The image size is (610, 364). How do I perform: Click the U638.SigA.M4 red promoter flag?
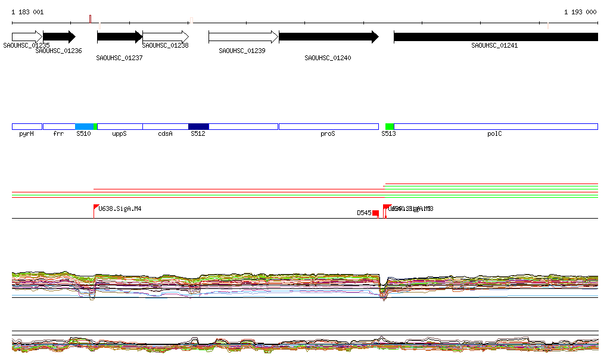(97, 207)
